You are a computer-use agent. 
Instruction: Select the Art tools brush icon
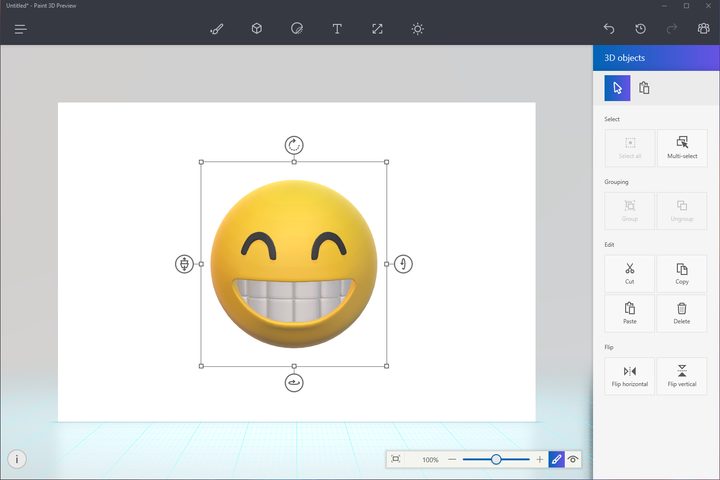coord(217,29)
